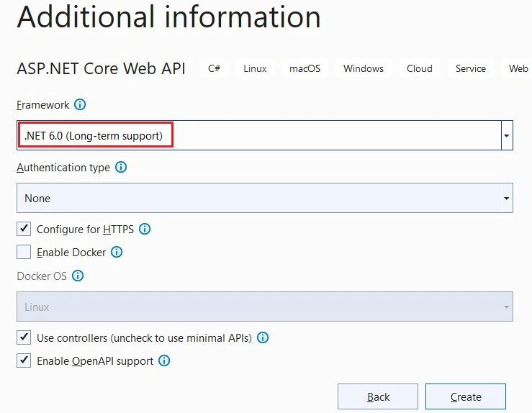532x413 pixels.
Task: Click the ASP.NET Core Web API heading
Action: [101, 68]
